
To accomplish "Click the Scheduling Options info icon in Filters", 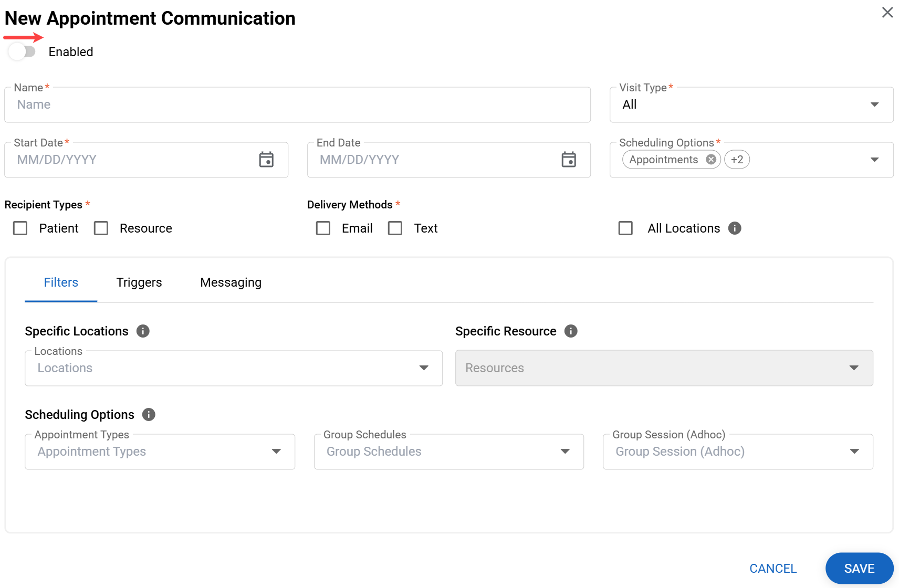I will 149,415.
